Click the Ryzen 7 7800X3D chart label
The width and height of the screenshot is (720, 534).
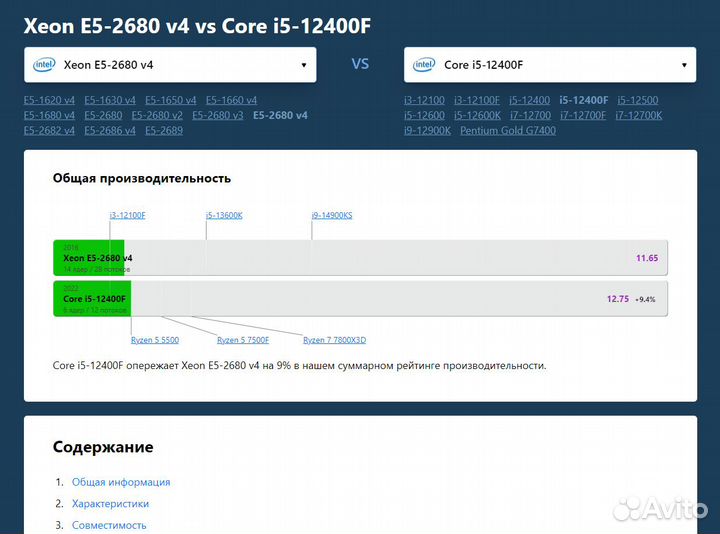(x=334, y=340)
